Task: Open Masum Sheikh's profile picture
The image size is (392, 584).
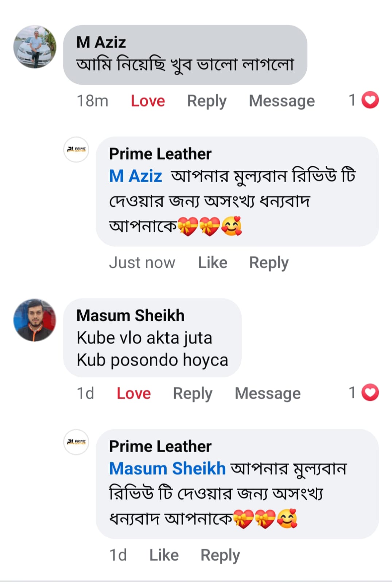Action: [35, 320]
